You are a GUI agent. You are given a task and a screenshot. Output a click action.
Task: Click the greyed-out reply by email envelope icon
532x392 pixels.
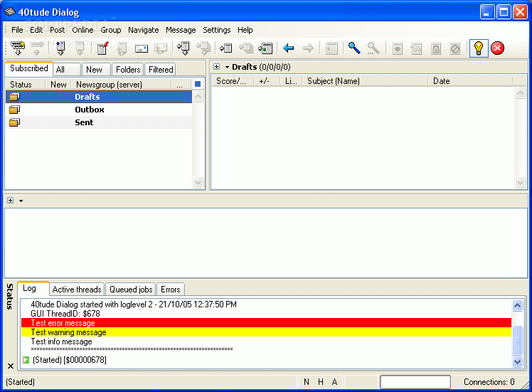click(160, 48)
